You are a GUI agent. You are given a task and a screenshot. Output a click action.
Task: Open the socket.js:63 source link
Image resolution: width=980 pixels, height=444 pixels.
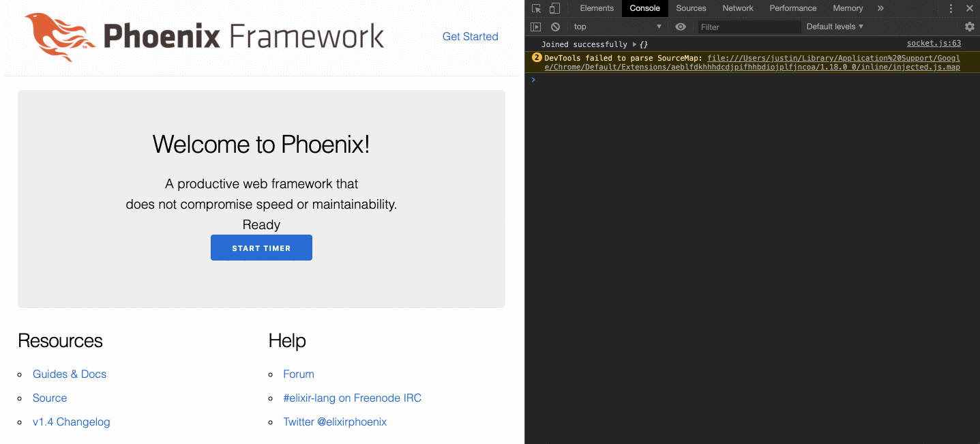point(934,43)
